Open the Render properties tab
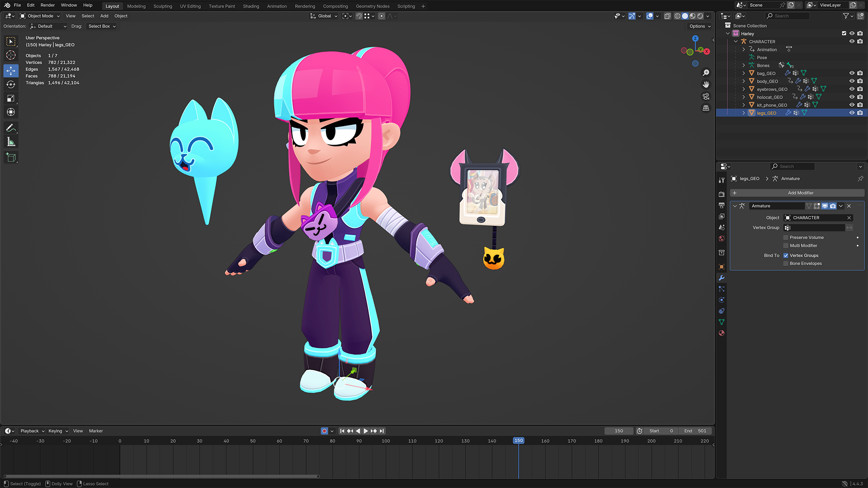Viewport: 868px width, 488px height. (722, 194)
